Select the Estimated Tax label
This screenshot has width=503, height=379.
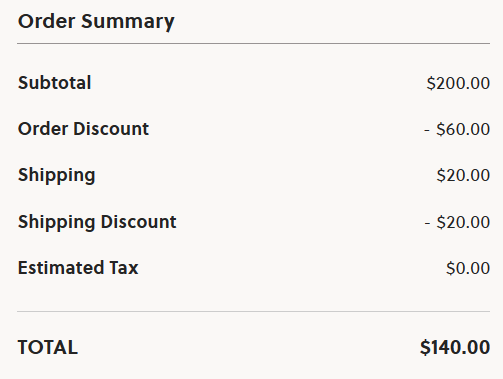pos(78,268)
